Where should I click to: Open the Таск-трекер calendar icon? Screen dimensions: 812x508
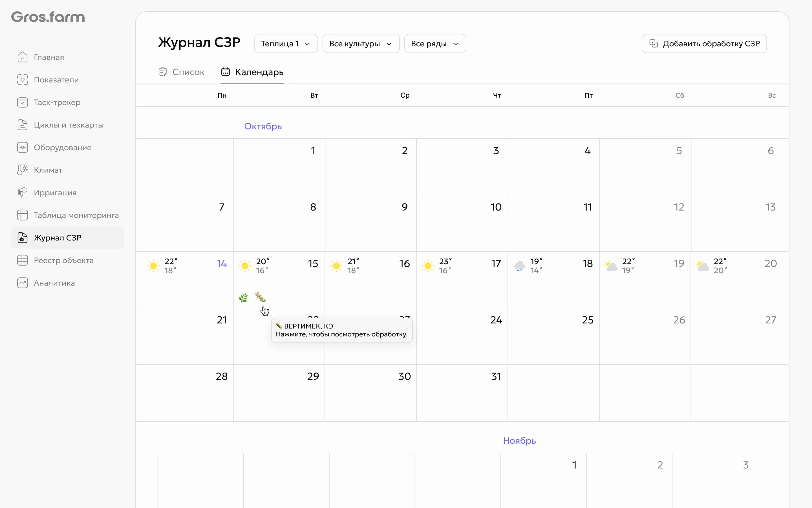click(x=23, y=102)
